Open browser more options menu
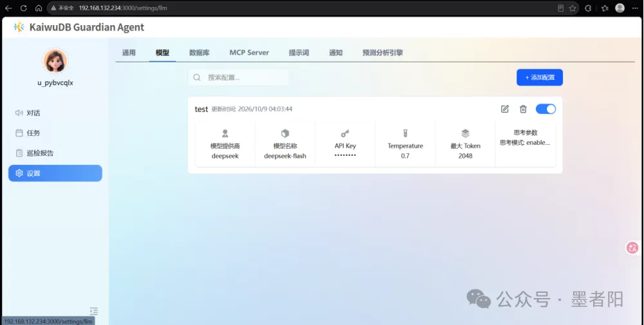The height and width of the screenshot is (325, 644). click(635, 8)
